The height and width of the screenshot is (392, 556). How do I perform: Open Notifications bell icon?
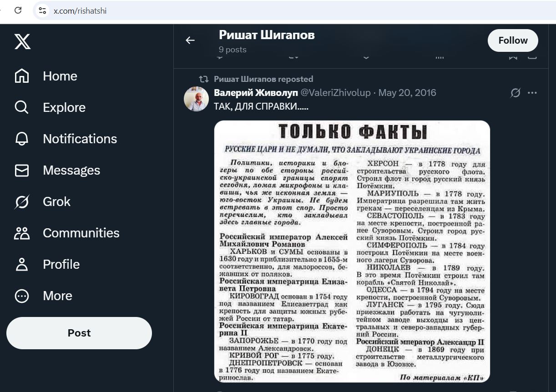click(21, 139)
